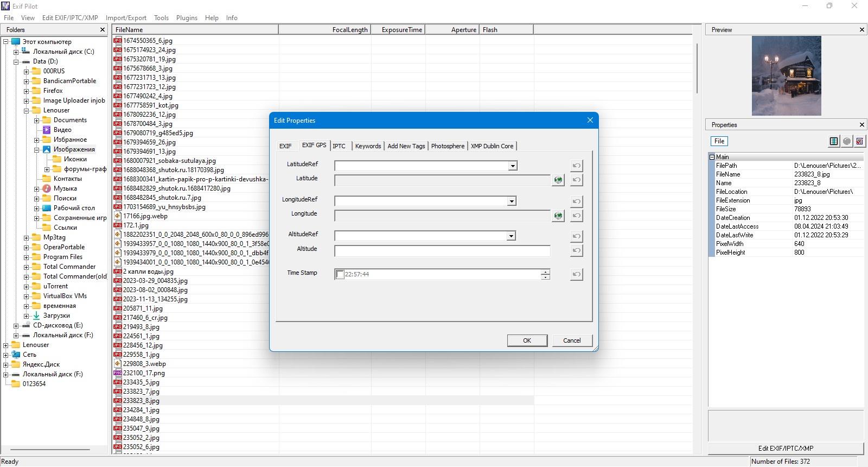Switch to the IPTC tab
The height and width of the screenshot is (467, 868).
[339, 146]
